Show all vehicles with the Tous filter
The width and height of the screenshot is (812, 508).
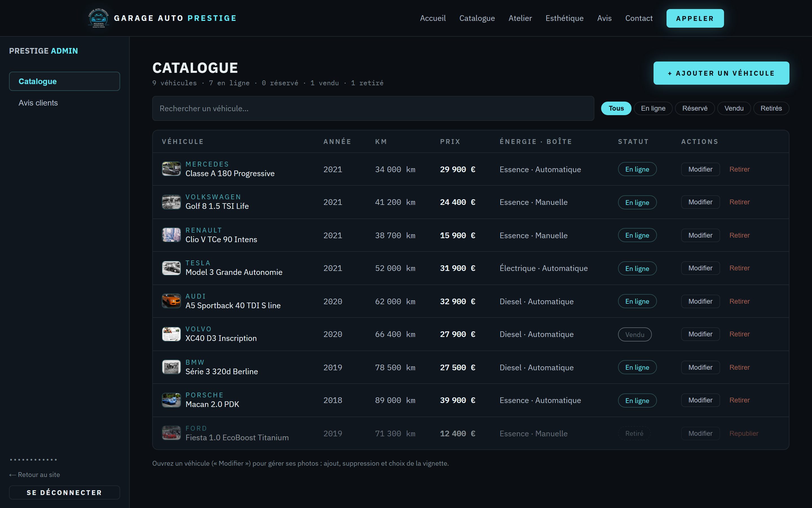tap(616, 108)
